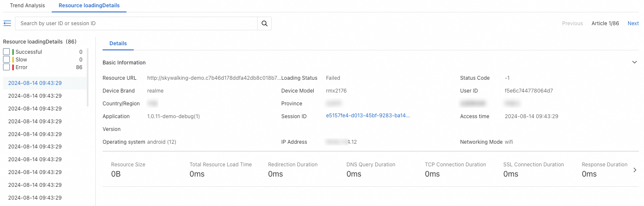Click the truncated Resource URL value
This screenshot has width=644, height=206.
point(214,78)
